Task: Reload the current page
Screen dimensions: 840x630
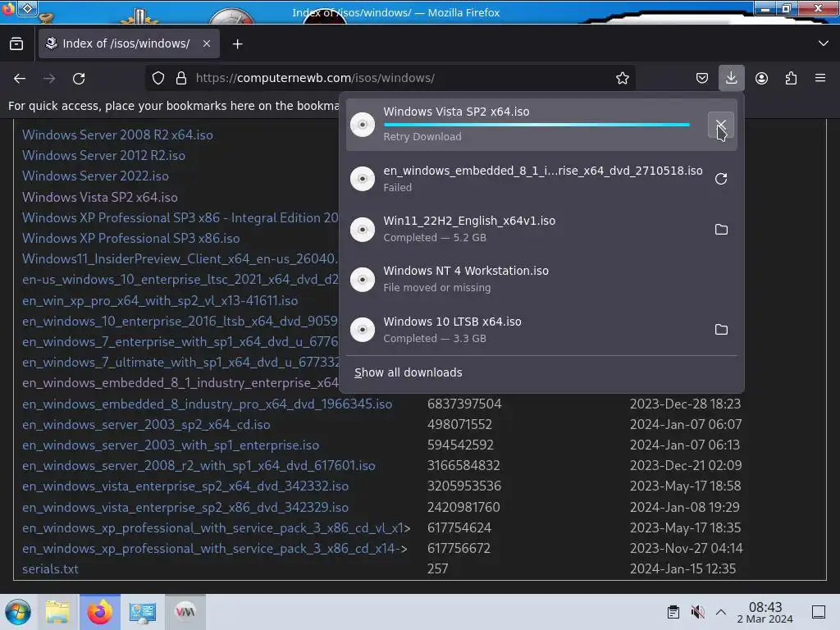Action: click(x=79, y=78)
